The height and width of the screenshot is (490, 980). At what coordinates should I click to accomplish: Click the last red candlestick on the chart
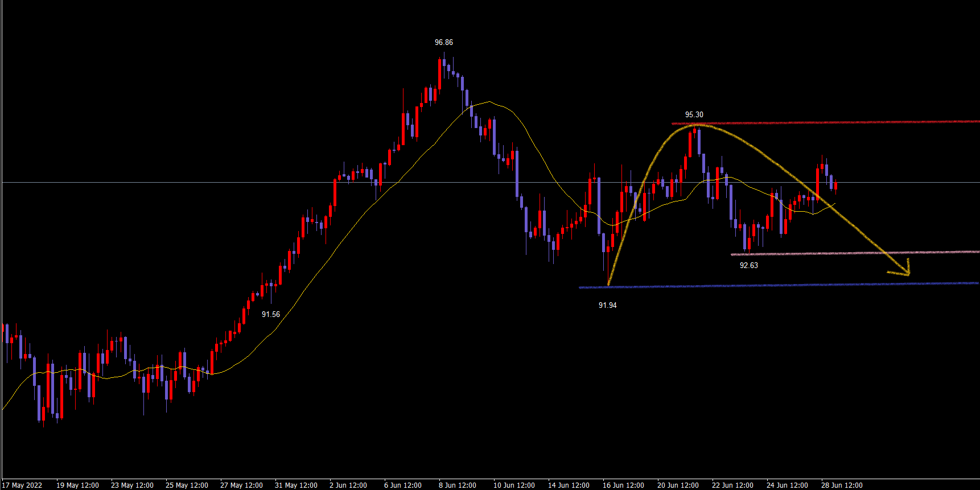pyautogui.click(x=835, y=186)
